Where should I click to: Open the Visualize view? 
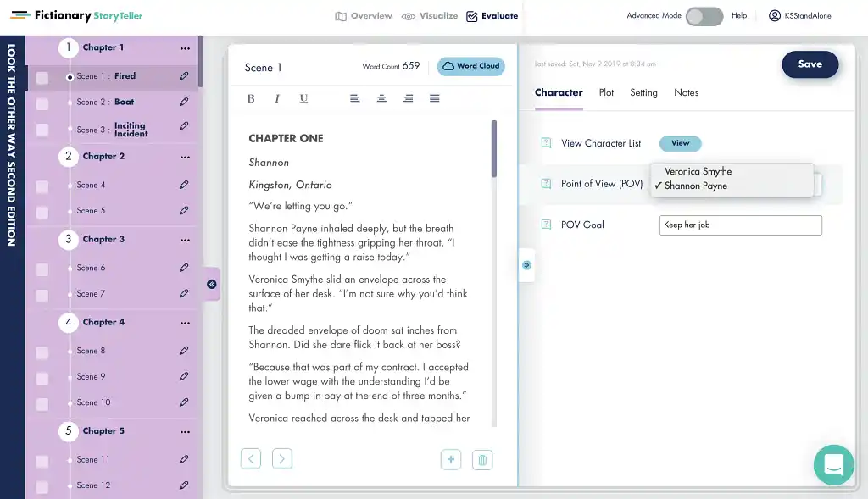point(430,16)
